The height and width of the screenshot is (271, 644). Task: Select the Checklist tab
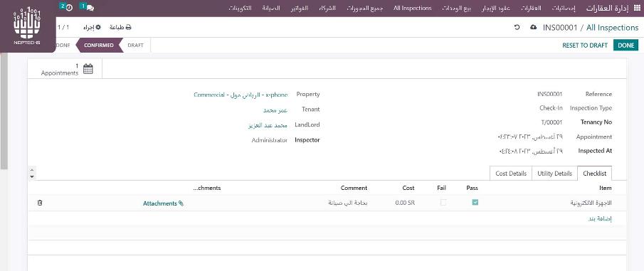coord(594,174)
